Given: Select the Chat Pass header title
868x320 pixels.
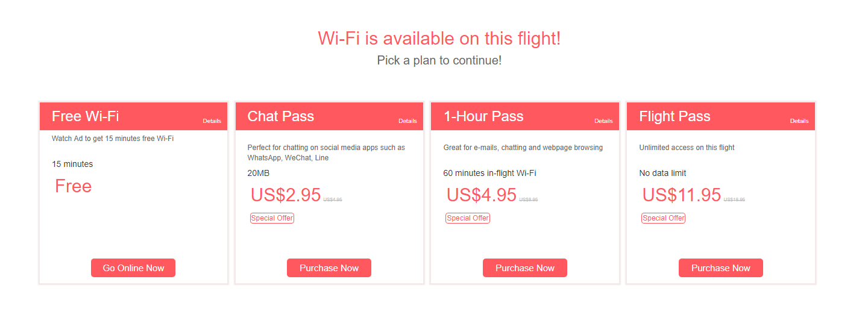Looking at the screenshot, I should click(281, 116).
